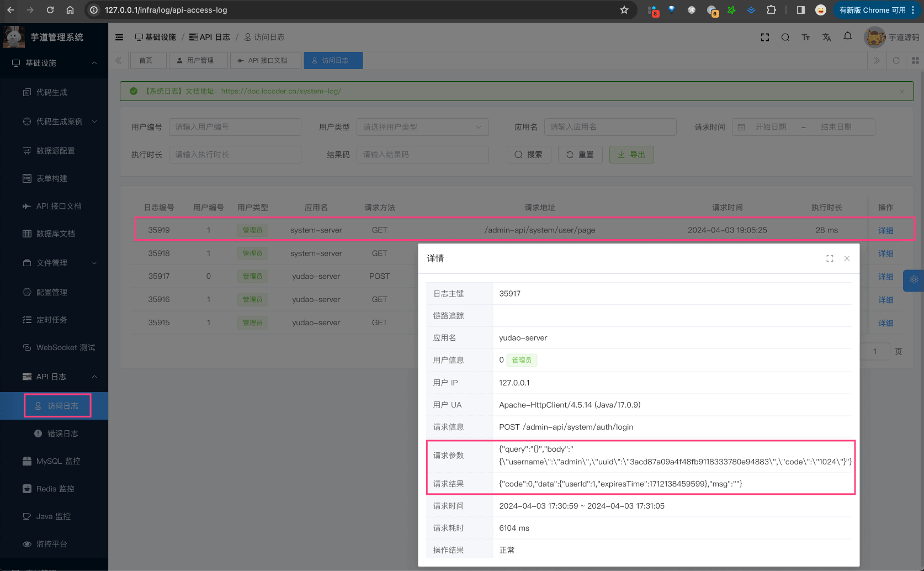Open global search using the magnifier icon
Screen dimensions: 924x571
785,37
